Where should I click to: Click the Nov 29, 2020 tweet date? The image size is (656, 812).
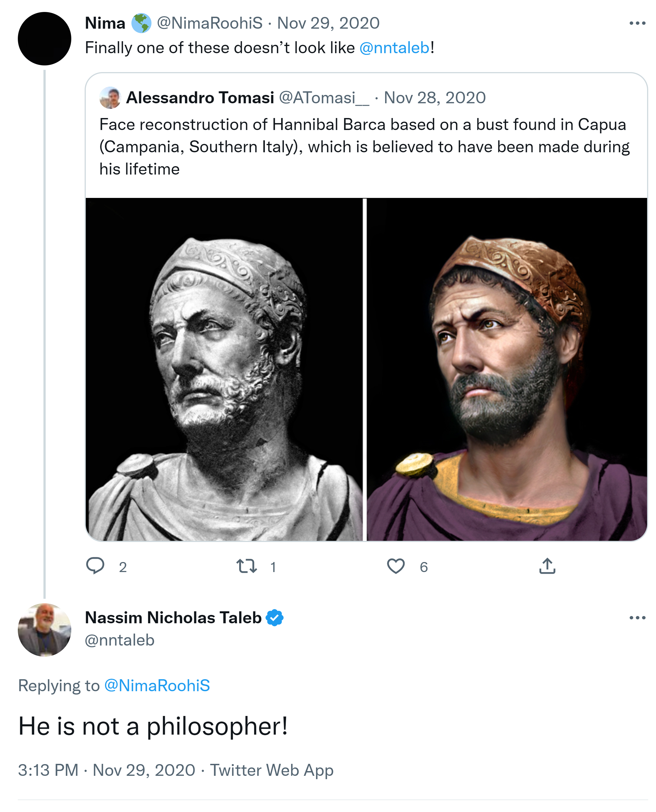click(x=328, y=23)
